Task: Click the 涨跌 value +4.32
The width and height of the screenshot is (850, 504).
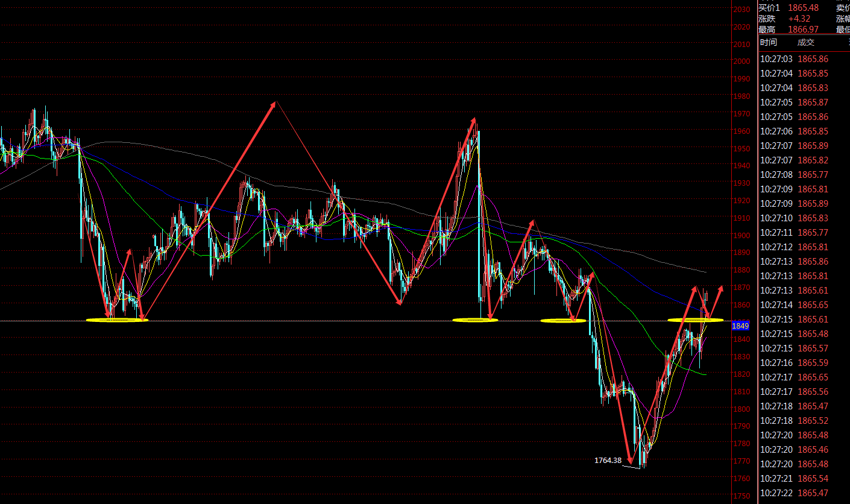Action: coord(799,19)
